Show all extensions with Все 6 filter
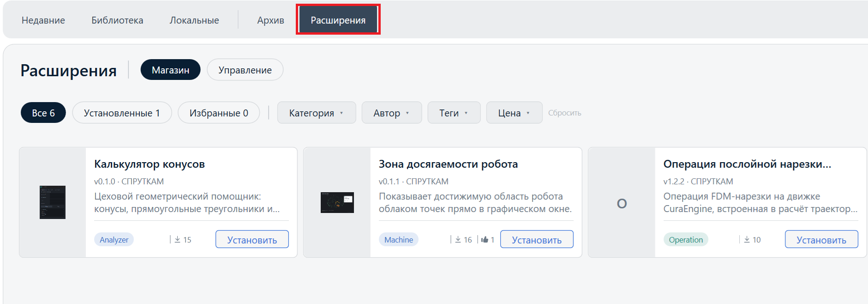 pyautogui.click(x=43, y=113)
